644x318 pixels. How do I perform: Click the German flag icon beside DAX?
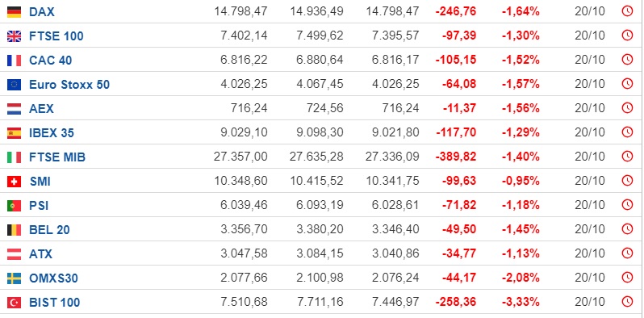click(14, 12)
